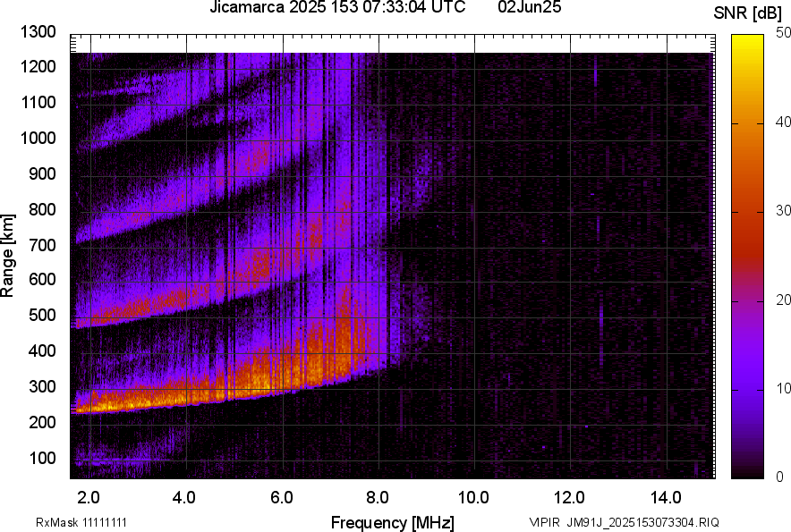The width and height of the screenshot is (791, 532).
Task: Click the range tick label '600'
Action: coord(42,279)
